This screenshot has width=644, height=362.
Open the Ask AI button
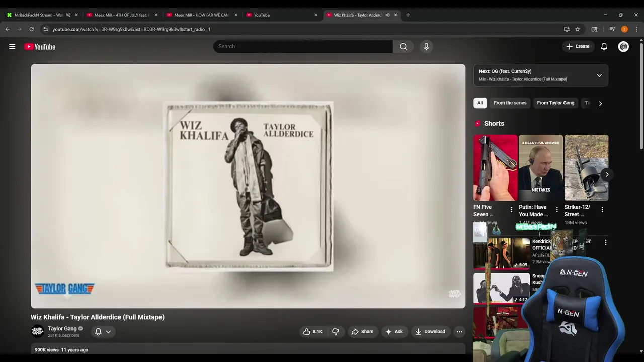pos(394,332)
